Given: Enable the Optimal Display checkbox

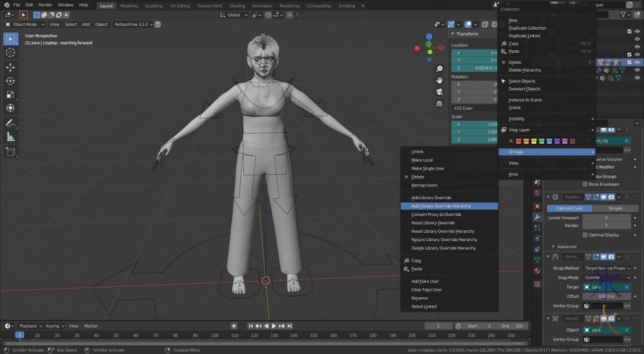Looking at the screenshot, I should [585, 235].
